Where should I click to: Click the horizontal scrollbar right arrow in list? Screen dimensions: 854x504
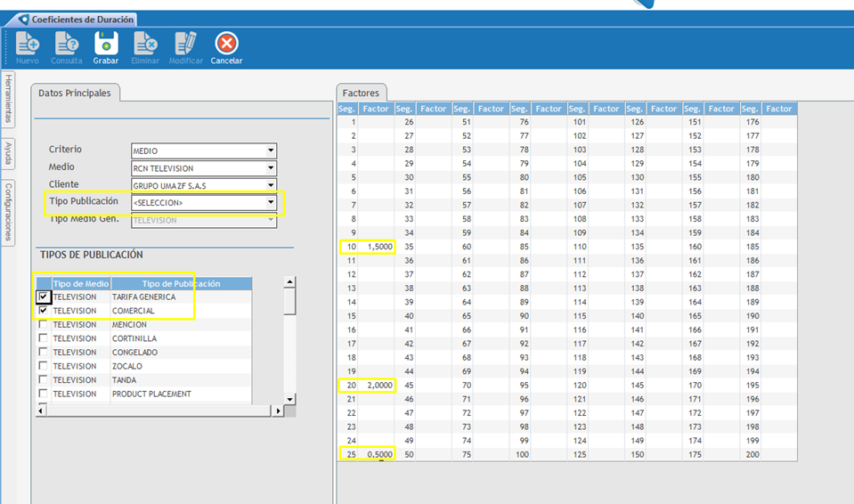click(278, 411)
